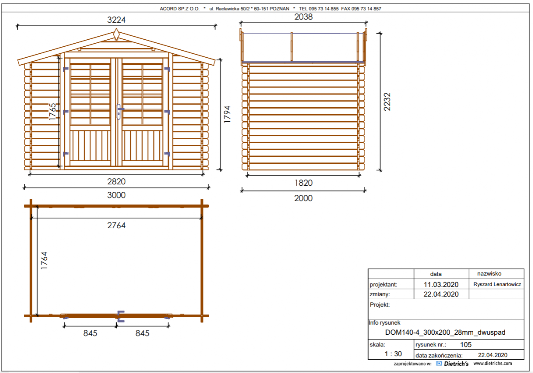
Task: Click the 'Projekt:' label
Action: [x=380, y=305]
